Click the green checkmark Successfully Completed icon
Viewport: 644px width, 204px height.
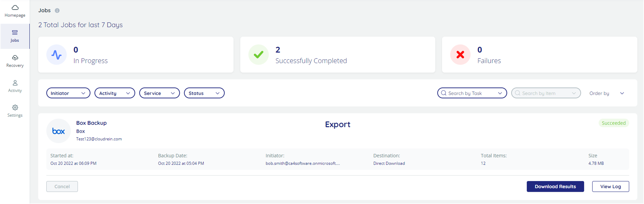(259, 55)
